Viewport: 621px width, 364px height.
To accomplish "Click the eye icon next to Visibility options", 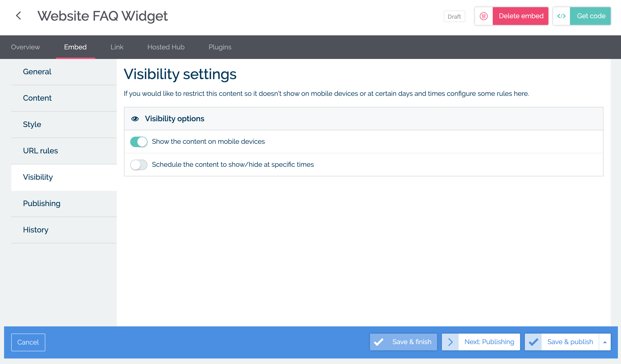I will tap(135, 118).
